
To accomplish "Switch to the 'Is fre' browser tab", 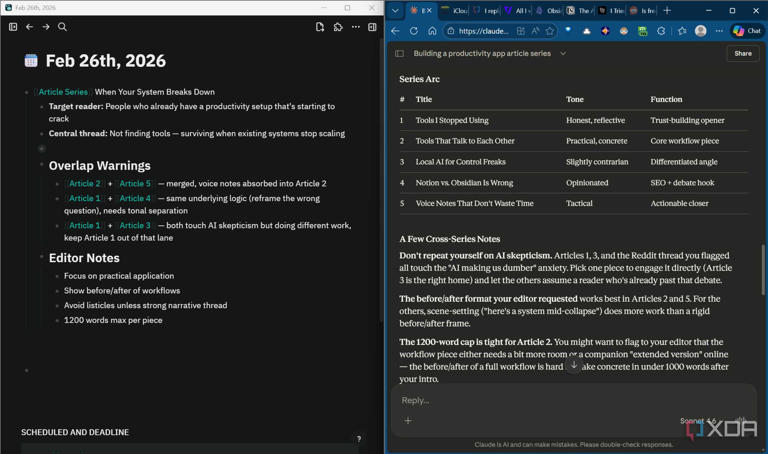I will click(x=642, y=10).
